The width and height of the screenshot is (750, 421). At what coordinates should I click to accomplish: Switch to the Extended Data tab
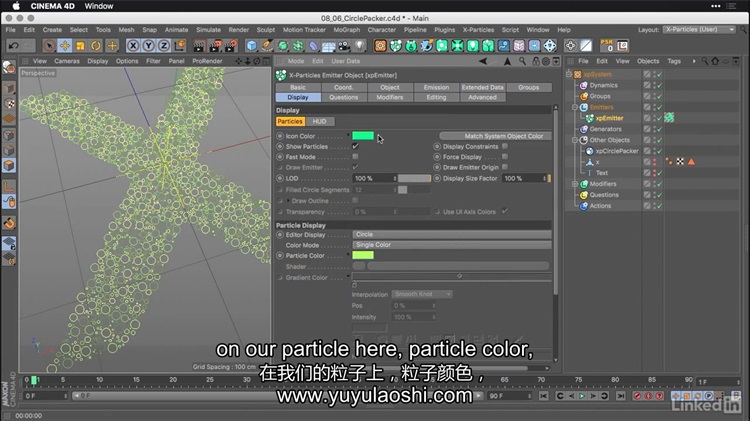click(x=482, y=88)
